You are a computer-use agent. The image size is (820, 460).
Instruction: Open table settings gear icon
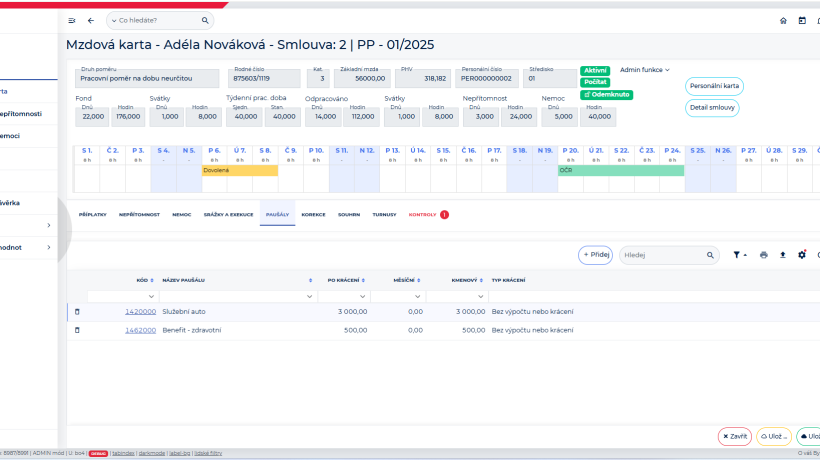[x=801, y=255]
